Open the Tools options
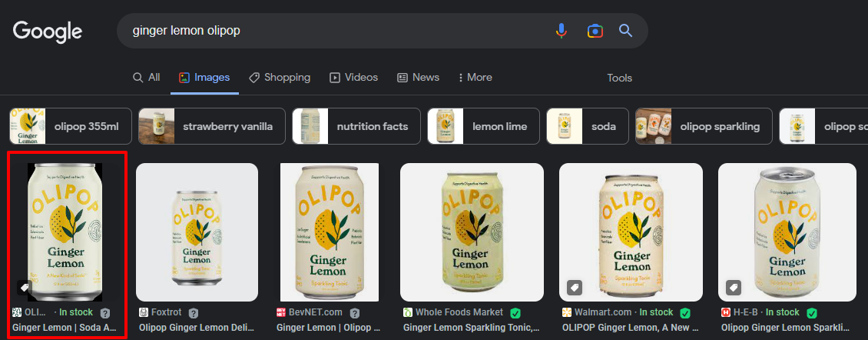Image resolution: width=868 pixels, height=340 pixels. [x=619, y=78]
